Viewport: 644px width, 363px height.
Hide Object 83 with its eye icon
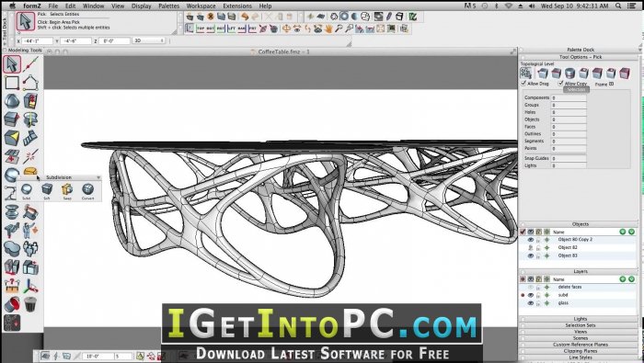(x=530, y=255)
